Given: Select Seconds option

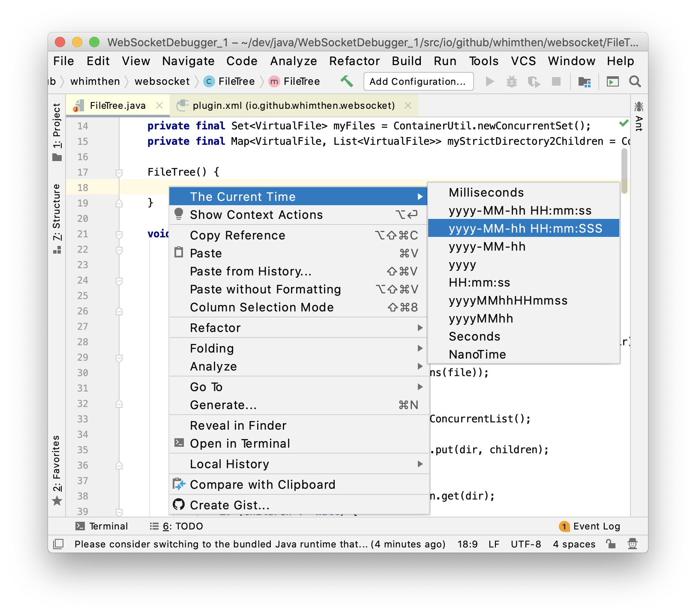Looking at the screenshot, I should coord(524,336).
